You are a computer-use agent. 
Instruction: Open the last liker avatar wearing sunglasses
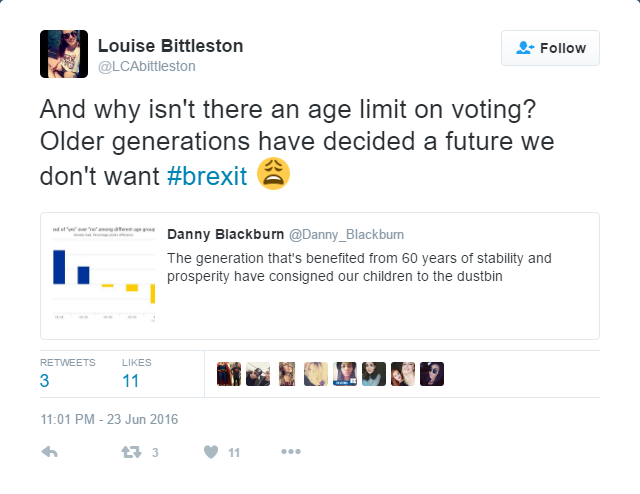(x=432, y=374)
